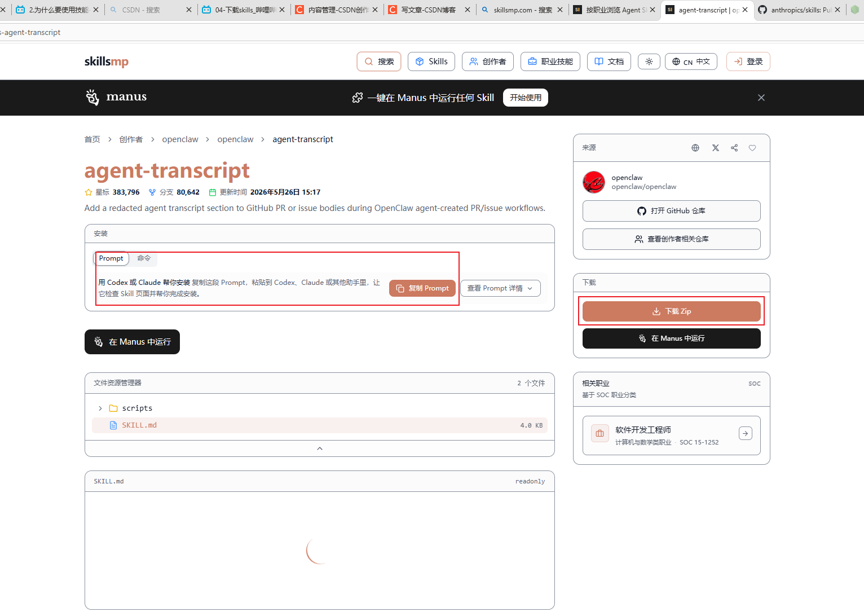
Task: Click the fork count 80,642
Action: click(x=188, y=192)
